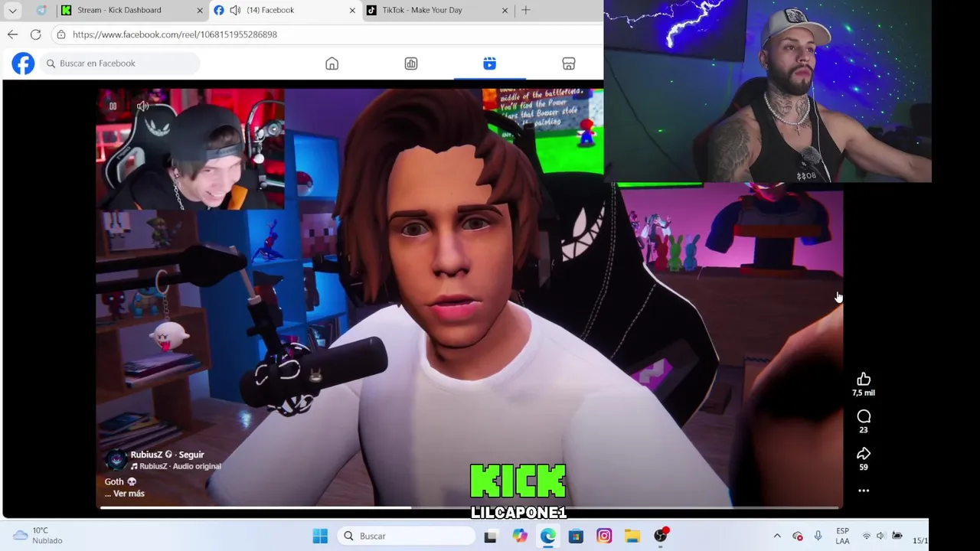Open the antivirus tray icon
This screenshot has height=551, width=980.
click(797, 536)
